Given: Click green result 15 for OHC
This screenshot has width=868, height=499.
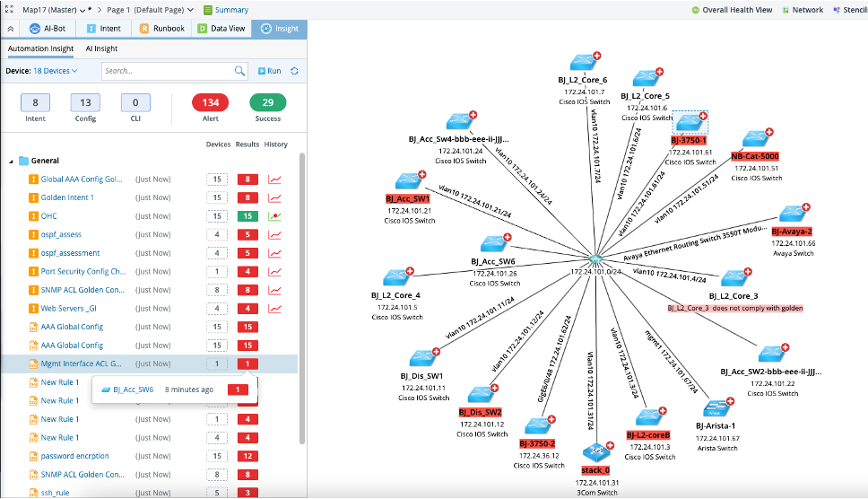Looking at the screenshot, I should pyautogui.click(x=247, y=216).
